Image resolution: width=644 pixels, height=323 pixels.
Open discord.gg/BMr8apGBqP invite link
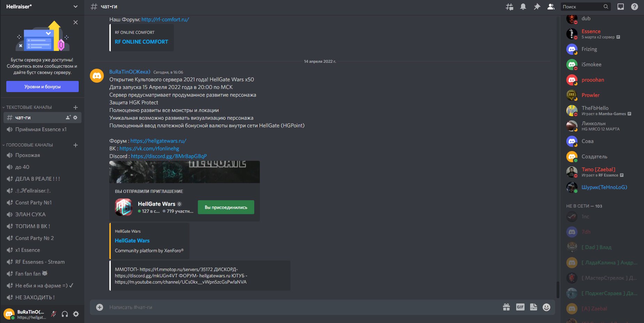coord(169,156)
